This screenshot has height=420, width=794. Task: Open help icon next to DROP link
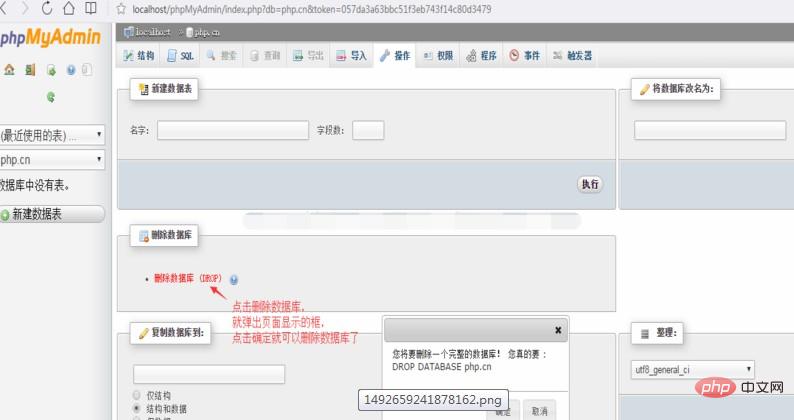233,279
